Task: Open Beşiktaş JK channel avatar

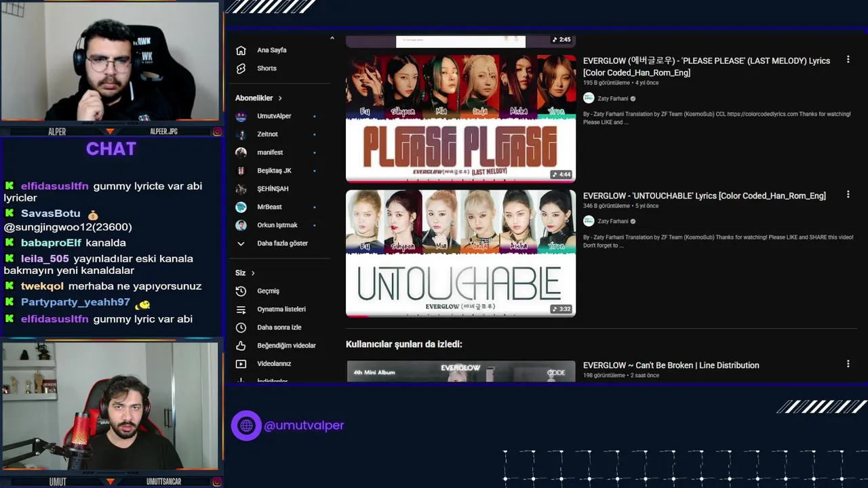Action: click(x=241, y=171)
